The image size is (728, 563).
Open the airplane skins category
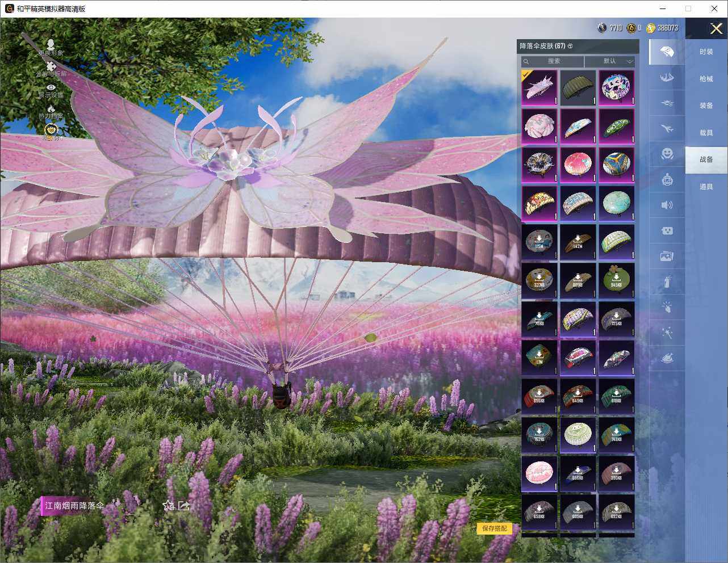coord(667,129)
